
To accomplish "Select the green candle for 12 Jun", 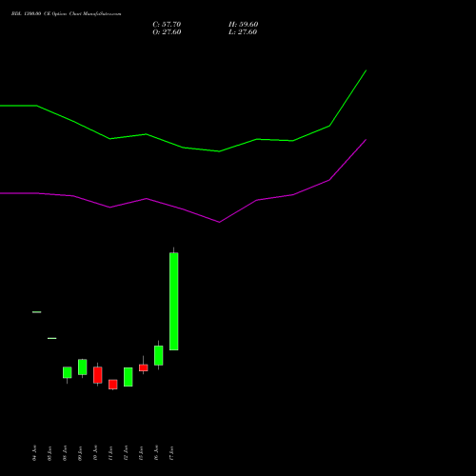I will coord(129,377).
